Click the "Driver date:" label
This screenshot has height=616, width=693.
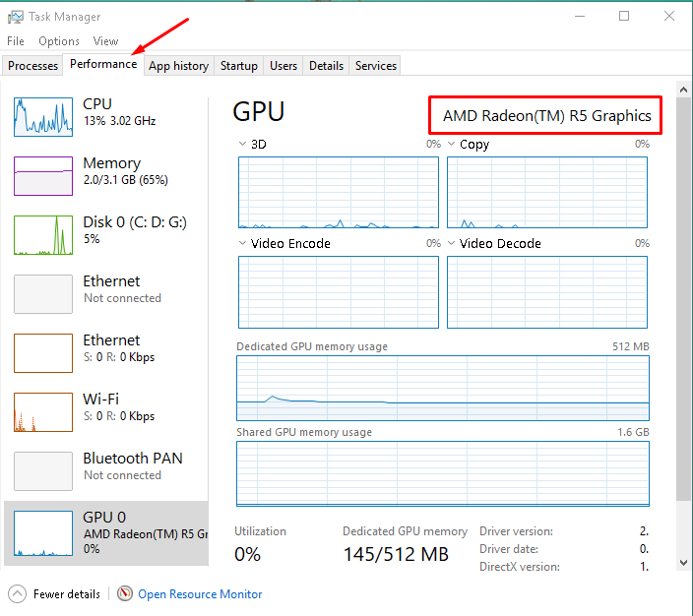pos(509,549)
